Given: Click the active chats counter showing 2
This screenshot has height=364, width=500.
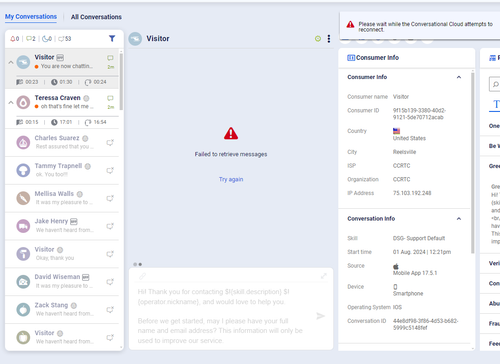Looking at the screenshot, I should click(x=30, y=39).
